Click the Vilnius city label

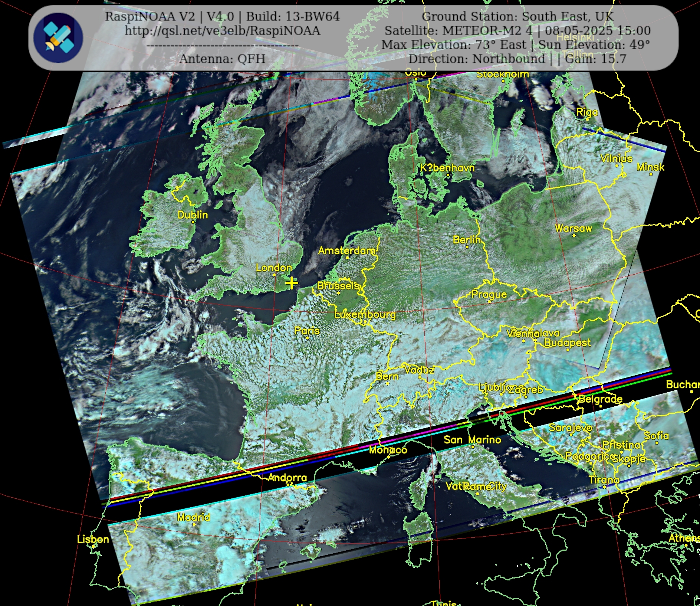tap(616, 158)
